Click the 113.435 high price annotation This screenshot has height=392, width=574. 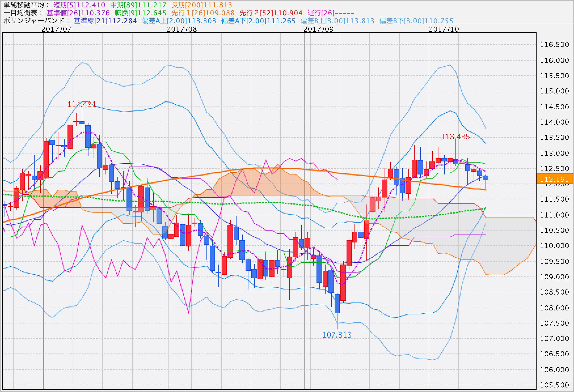(x=455, y=137)
